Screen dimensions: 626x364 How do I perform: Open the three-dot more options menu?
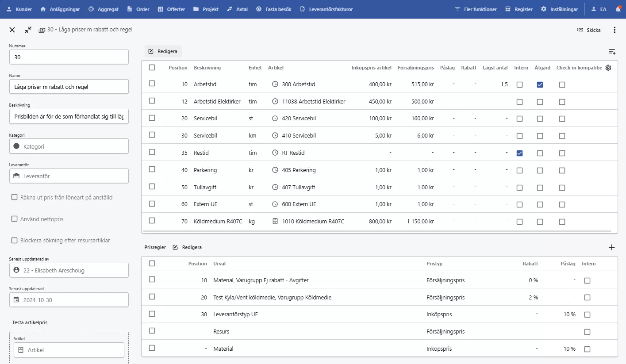614,30
